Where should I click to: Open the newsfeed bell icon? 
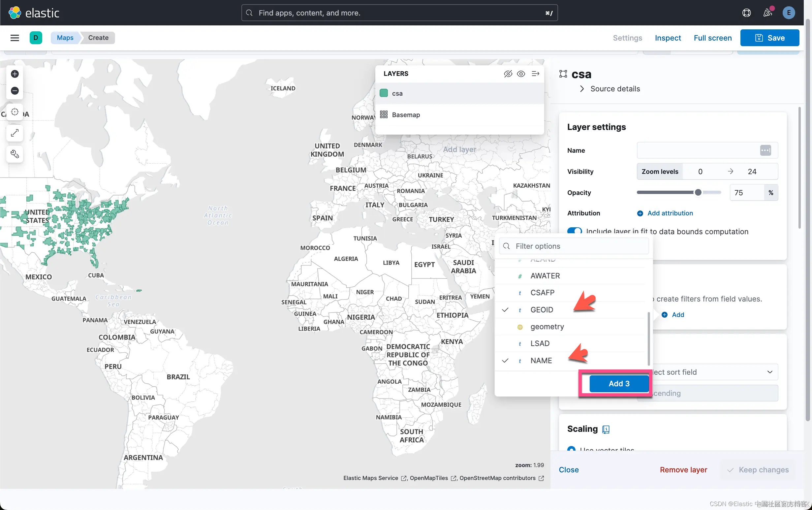point(767,13)
